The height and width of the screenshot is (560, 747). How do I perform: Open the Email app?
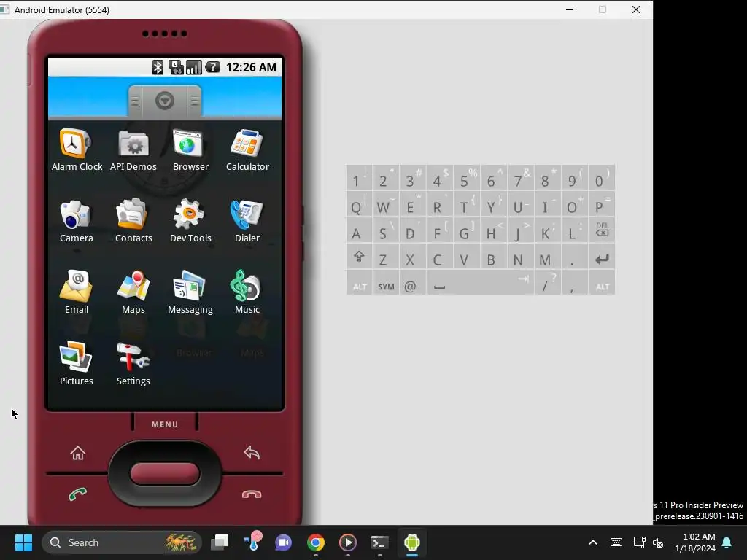click(76, 292)
